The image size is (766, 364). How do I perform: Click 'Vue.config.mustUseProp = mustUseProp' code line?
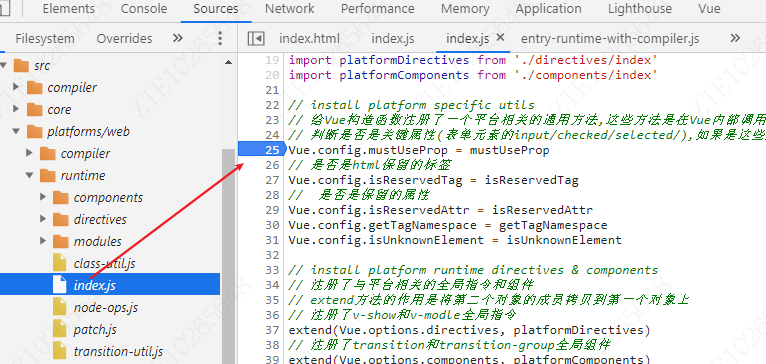419,150
